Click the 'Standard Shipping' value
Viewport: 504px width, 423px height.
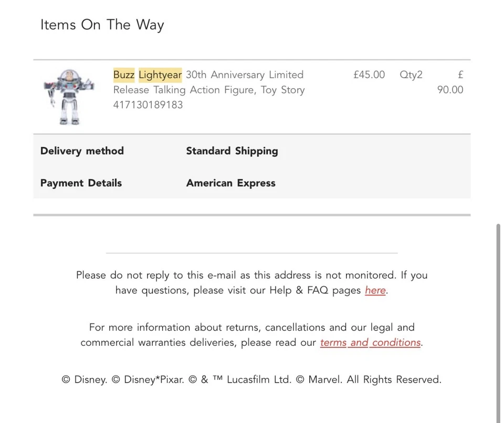[232, 151]
